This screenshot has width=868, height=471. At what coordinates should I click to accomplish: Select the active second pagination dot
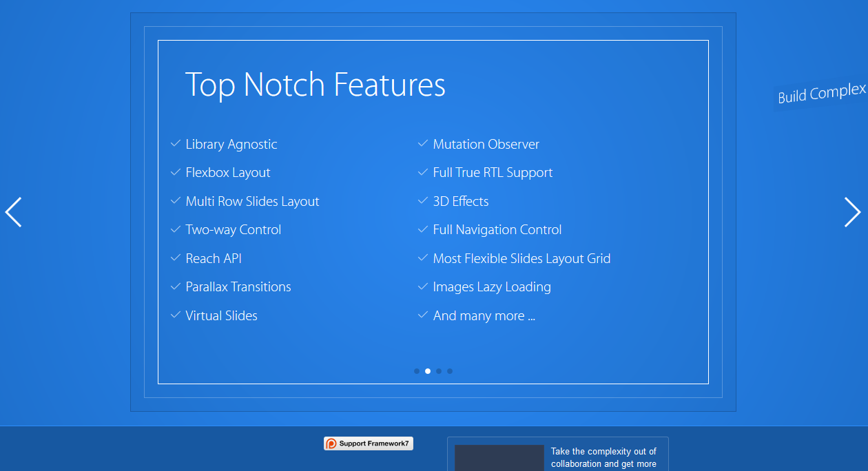(428, 371)
